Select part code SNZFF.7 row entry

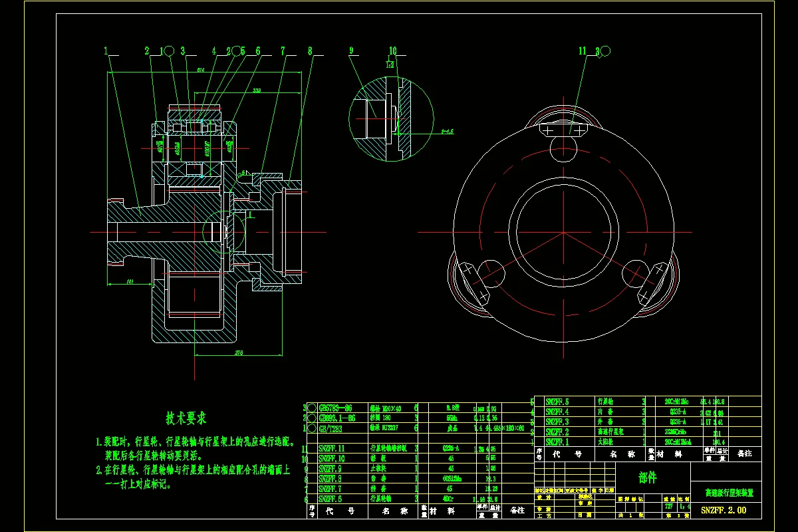click(331, 488)
